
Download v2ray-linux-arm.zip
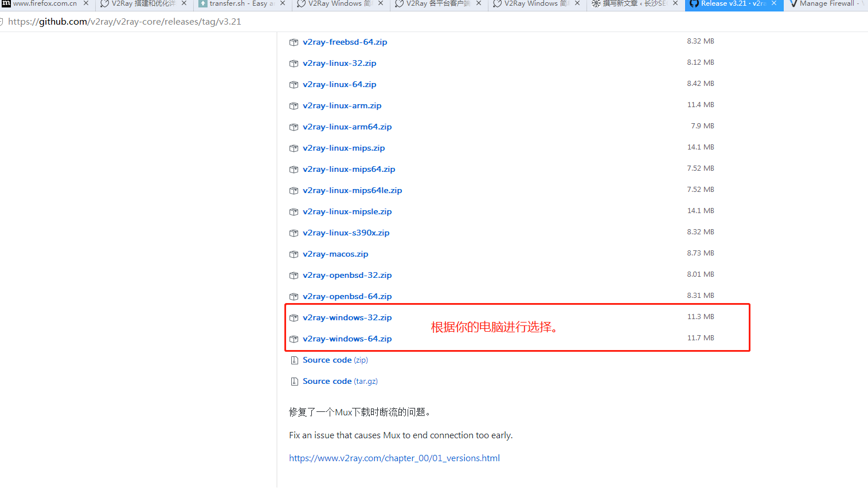pos(342,105)
